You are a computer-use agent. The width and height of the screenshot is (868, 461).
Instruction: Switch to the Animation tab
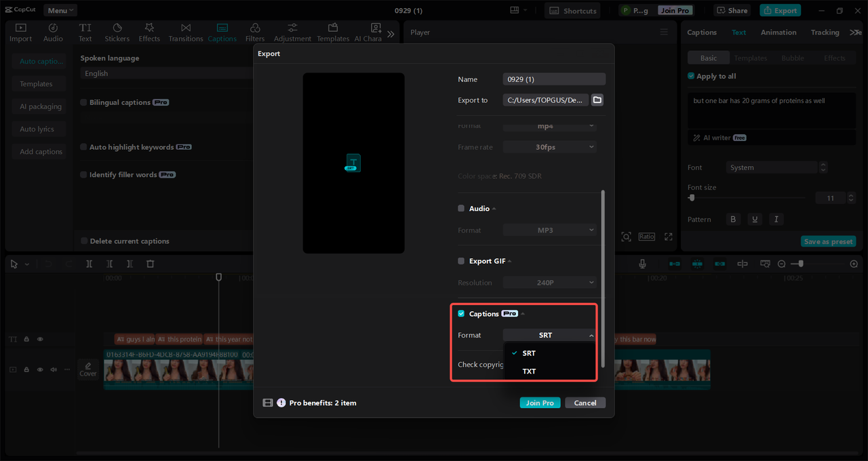[778, 33]
